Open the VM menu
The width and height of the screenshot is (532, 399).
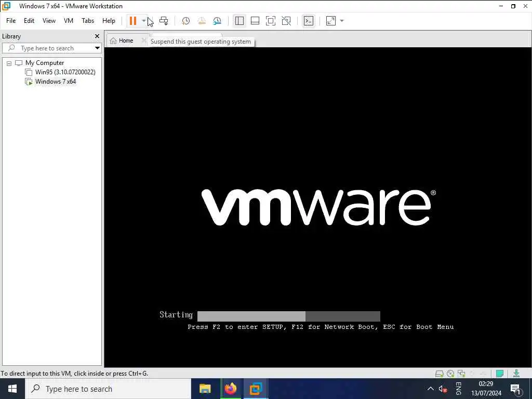click(x=69, y=21)
